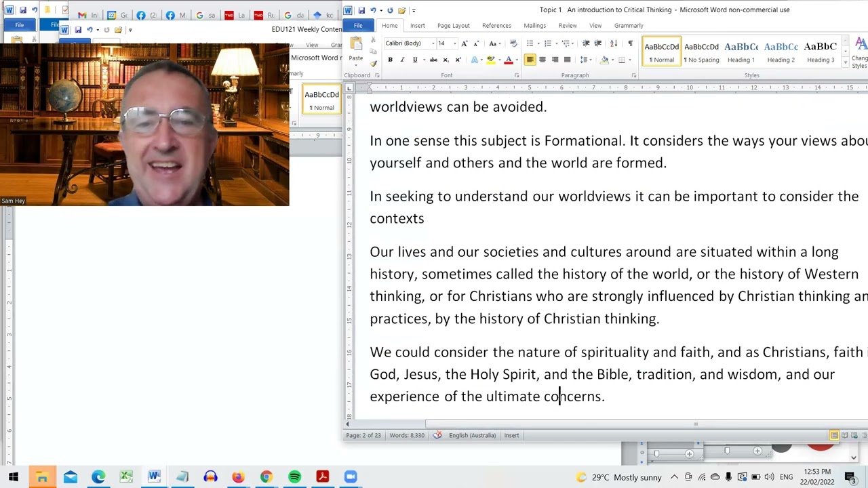The image size is (868, 488).
Task: Click Undo in Topic 1 quick access toolbar
Action: point(373,10)
